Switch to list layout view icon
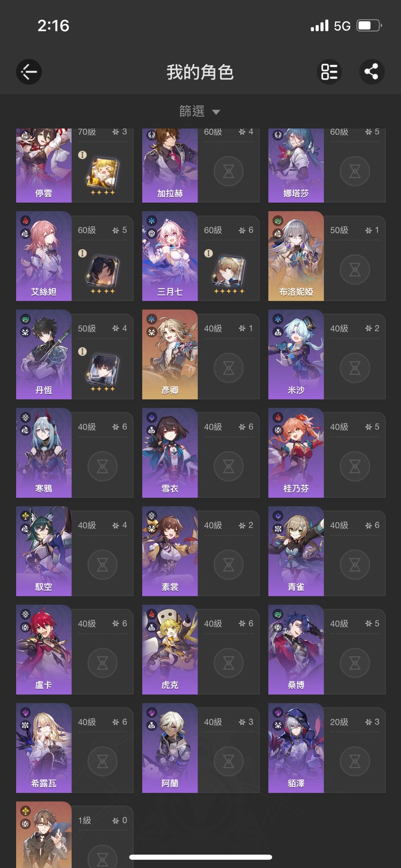The image size is (401, 868). 329,72
